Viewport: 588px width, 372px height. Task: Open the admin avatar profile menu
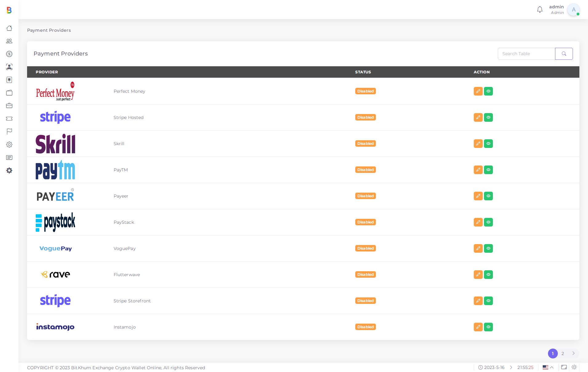click(x=574, y=10)
